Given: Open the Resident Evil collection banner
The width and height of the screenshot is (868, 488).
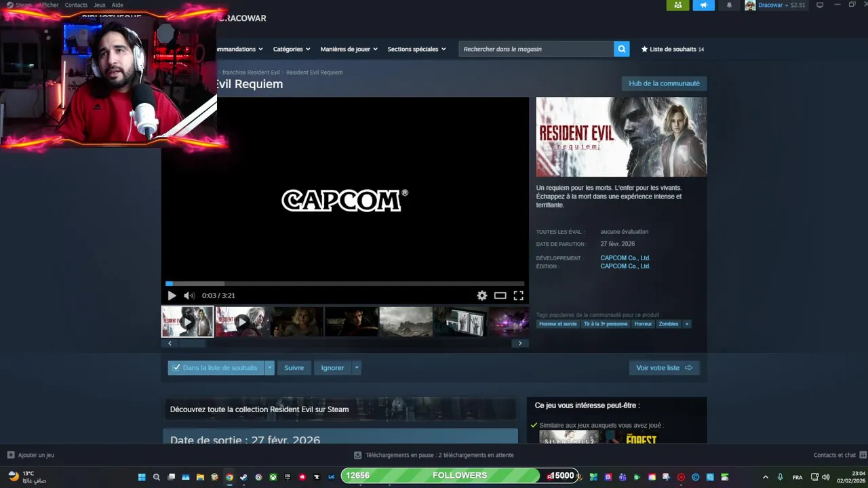Looking at the screenshot, I should 340,409.
